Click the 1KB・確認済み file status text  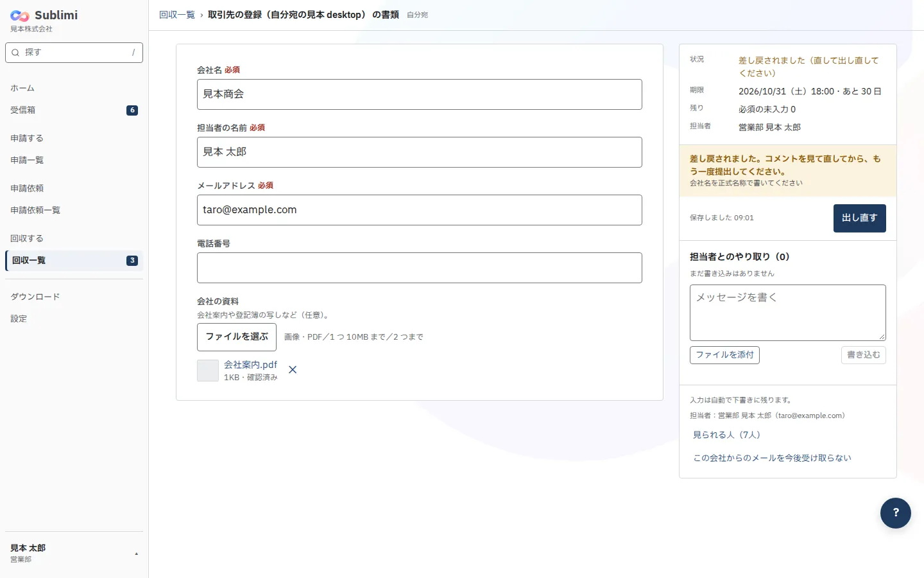click(x=251, y=378)
